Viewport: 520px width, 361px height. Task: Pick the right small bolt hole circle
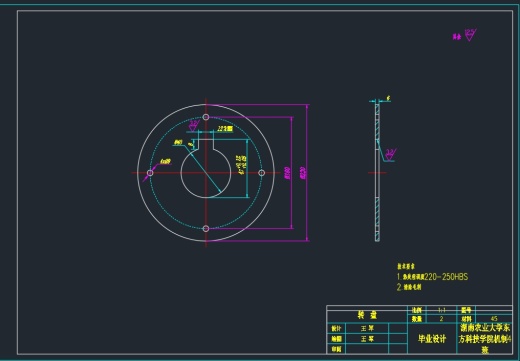pyautogui.click(x=262, y=173)
